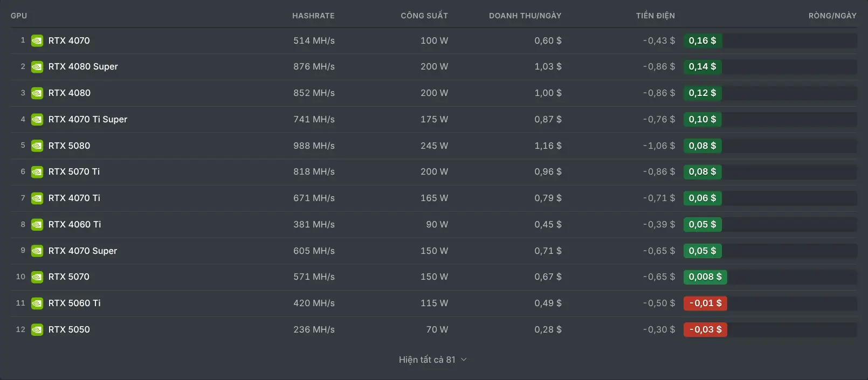Select the 514 MH/s hashrate value
The image size is (868, 380).
coord(314,40)
